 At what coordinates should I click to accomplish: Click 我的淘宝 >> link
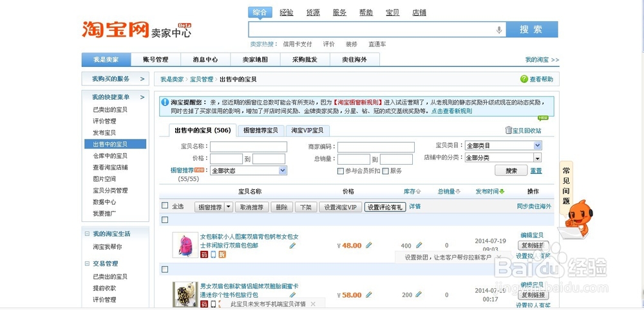coord(542,59)
